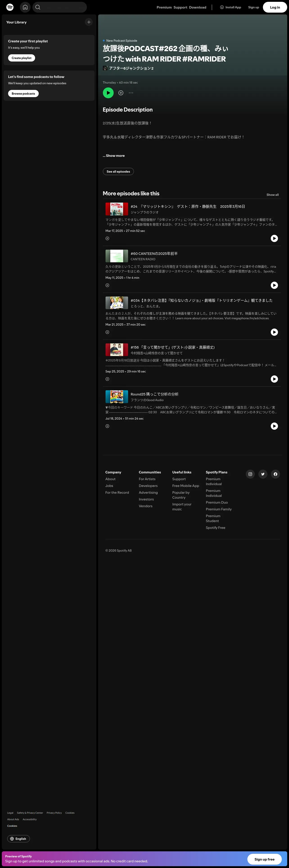Viewport: 289px width, 868px height.
Task: Open アフター6ジャンクション2 show link
Action: click(x=131, y=68)
